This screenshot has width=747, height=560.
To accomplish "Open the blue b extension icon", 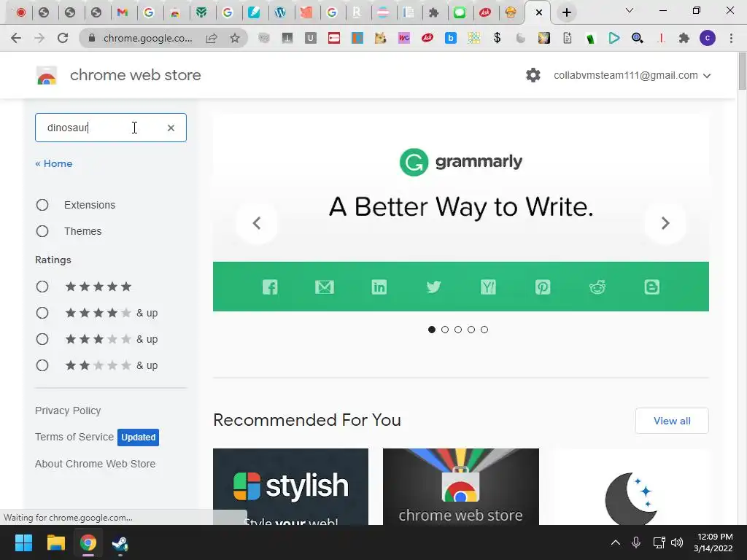I will pyautogui.click(x=451, y=38).
